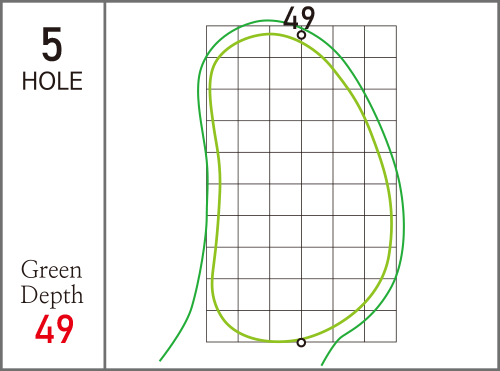
Task: Click the vertical centerline between the two markers
Action: (x=301, y=188)
